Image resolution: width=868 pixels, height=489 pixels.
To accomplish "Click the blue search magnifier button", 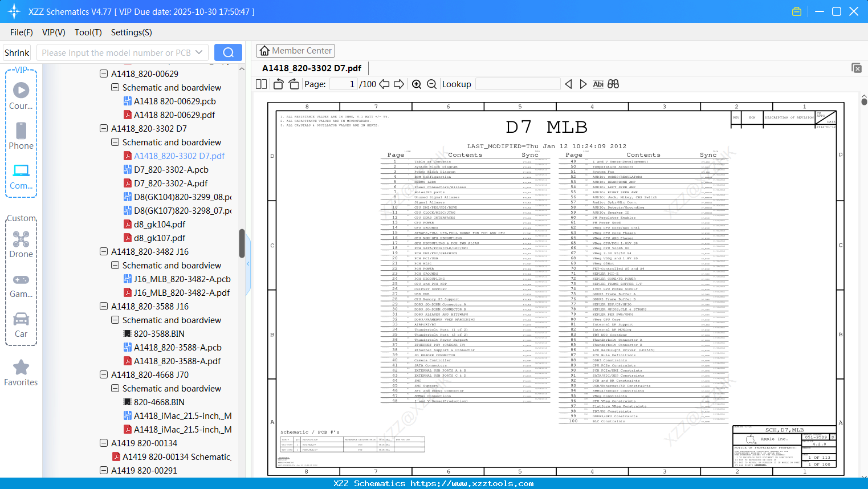I will (x=228, y=52).
